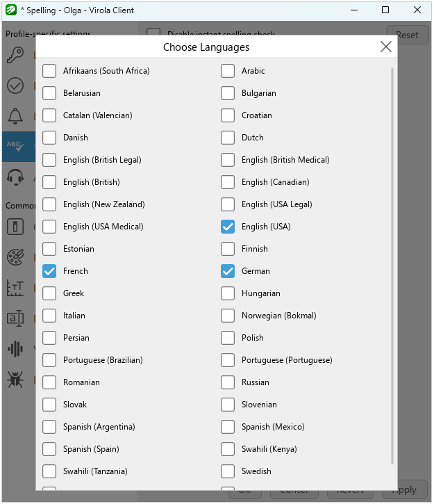
Task: Uncheck the French language
Action: pos(49,271)
